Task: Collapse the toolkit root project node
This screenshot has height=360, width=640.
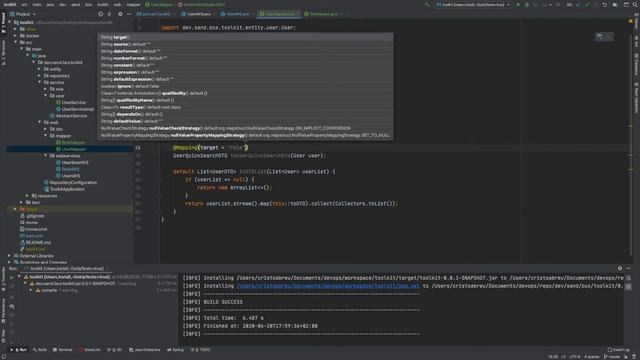Action: click(x=9, y=22)
